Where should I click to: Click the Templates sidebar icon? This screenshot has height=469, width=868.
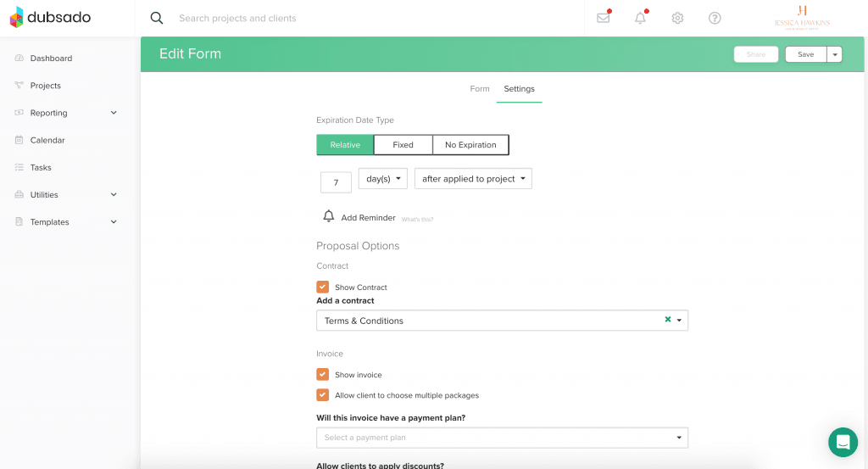click(x=19, y=221)
